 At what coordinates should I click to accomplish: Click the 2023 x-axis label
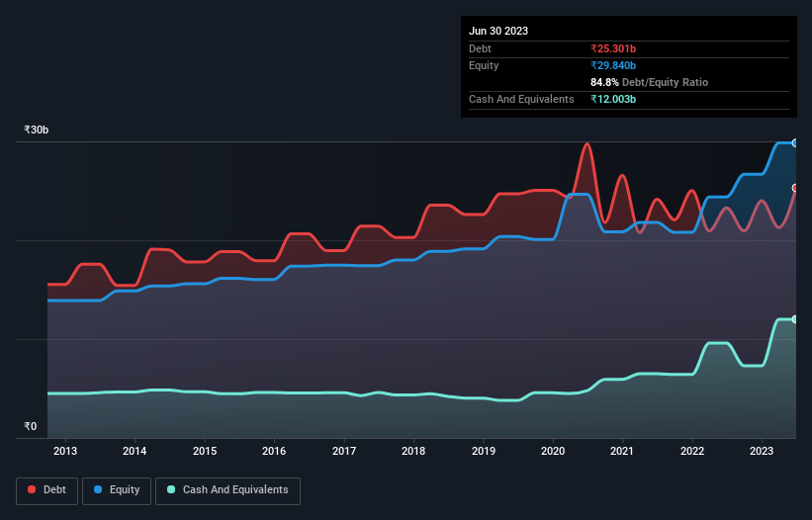tap(762, 451)
